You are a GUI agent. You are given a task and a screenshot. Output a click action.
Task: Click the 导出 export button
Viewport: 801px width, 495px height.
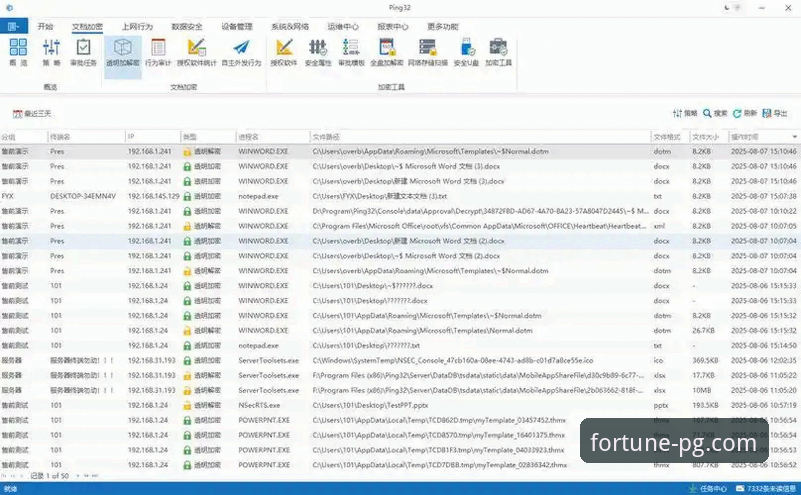773,114
